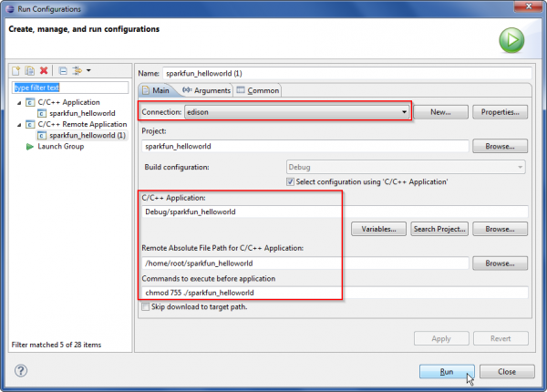Image resolution: width=547 pixels, height=392 pixels.
Task: Click icon beside sparkfun_helloworld (1) tree entry
Action: click(42, 135)
